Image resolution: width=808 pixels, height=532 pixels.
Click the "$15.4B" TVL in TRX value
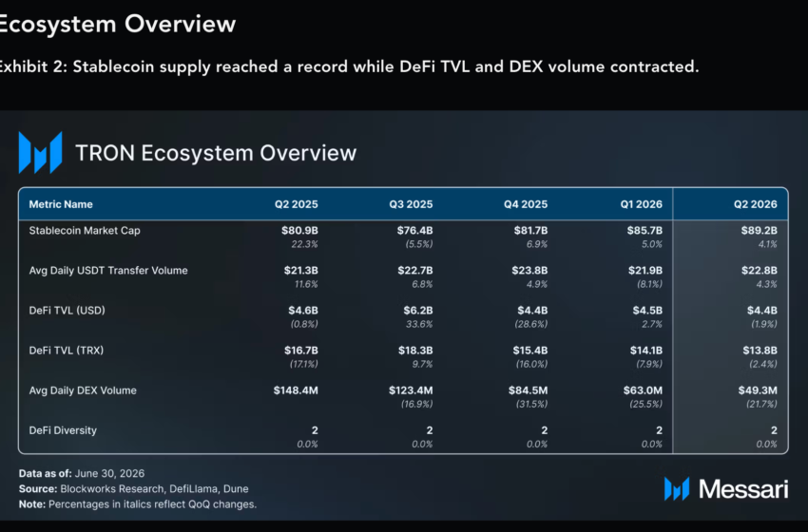530,351
